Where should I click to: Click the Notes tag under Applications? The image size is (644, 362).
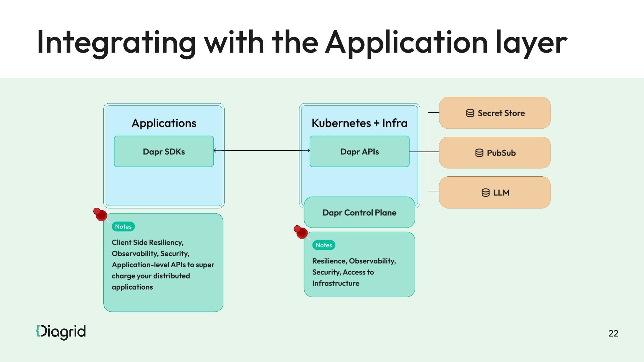tap(123, 227)
